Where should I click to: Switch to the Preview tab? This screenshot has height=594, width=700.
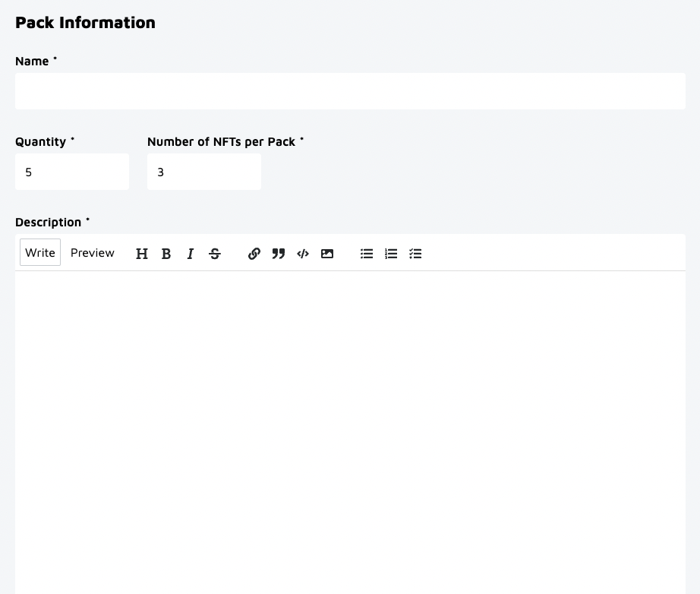pyautogui.click(x=93, y=252)
